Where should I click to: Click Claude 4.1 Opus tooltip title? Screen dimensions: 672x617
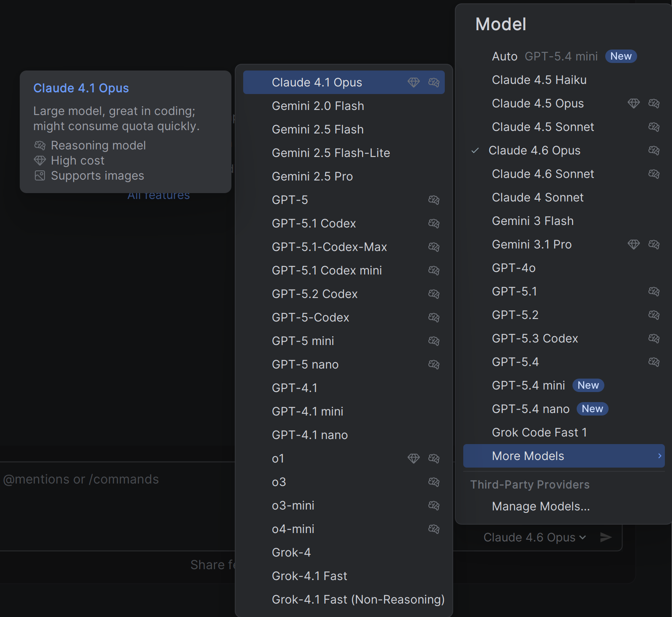coord(81,88)
